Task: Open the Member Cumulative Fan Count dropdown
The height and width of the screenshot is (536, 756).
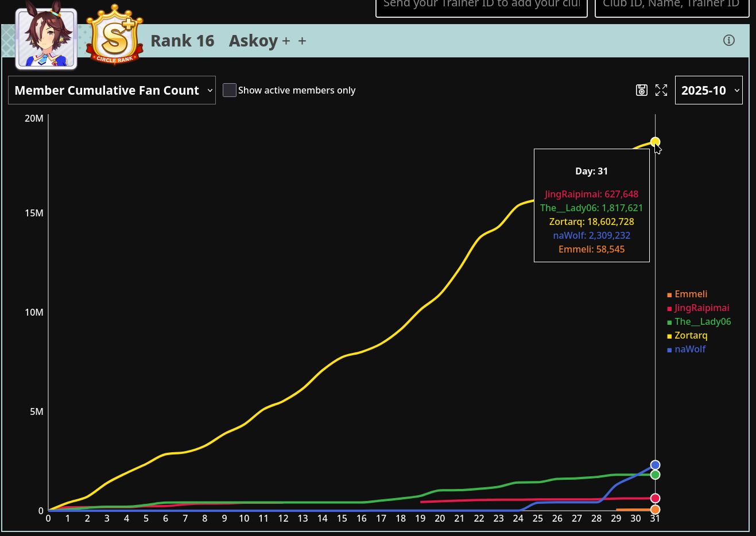Action: point(112,90)
